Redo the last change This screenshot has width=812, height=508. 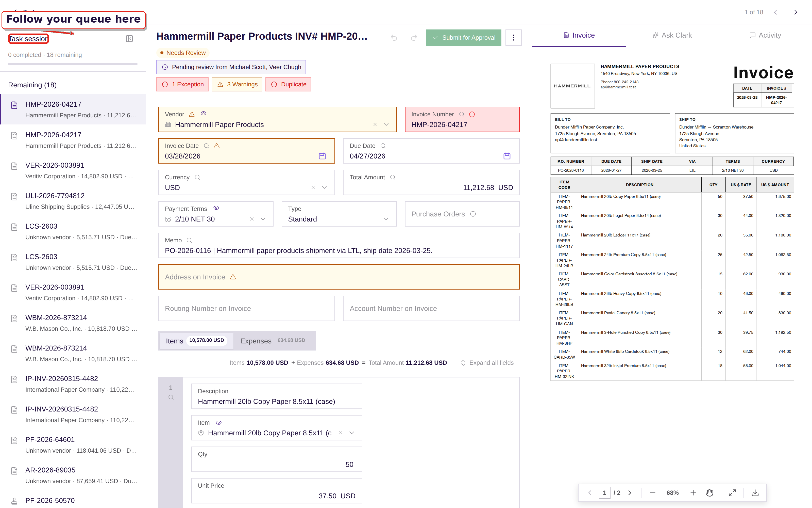coord(414,38)
